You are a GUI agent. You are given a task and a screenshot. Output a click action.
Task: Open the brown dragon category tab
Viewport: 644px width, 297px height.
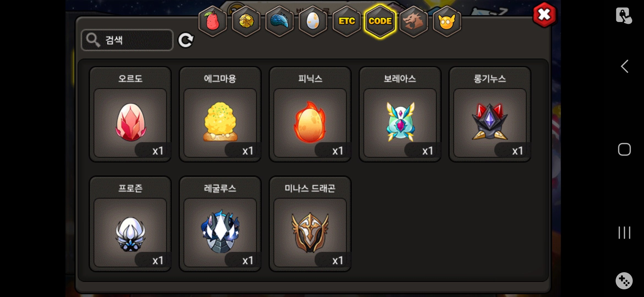[x=413, y=21]
